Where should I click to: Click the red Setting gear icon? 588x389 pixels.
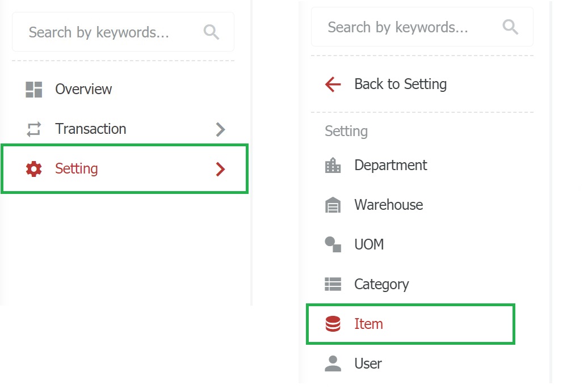click(x=34, y=169)
